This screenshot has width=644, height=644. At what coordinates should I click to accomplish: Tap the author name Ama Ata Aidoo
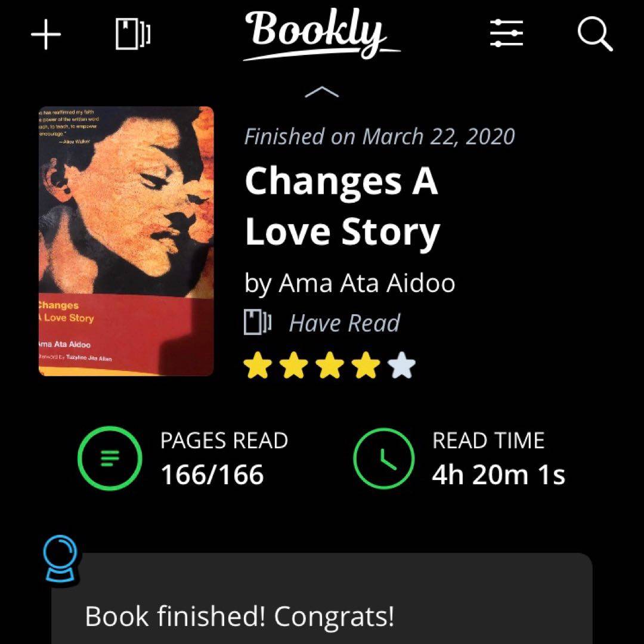367,283
